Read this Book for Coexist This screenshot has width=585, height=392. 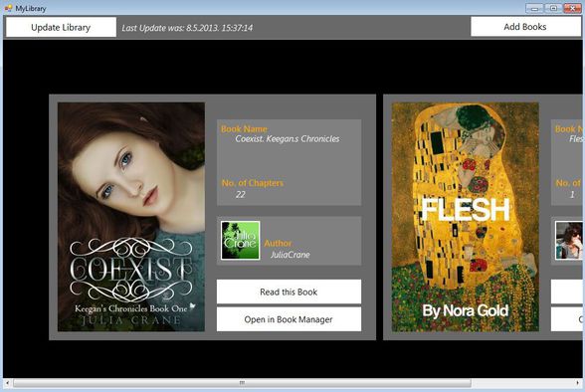(x=289, y=292)
